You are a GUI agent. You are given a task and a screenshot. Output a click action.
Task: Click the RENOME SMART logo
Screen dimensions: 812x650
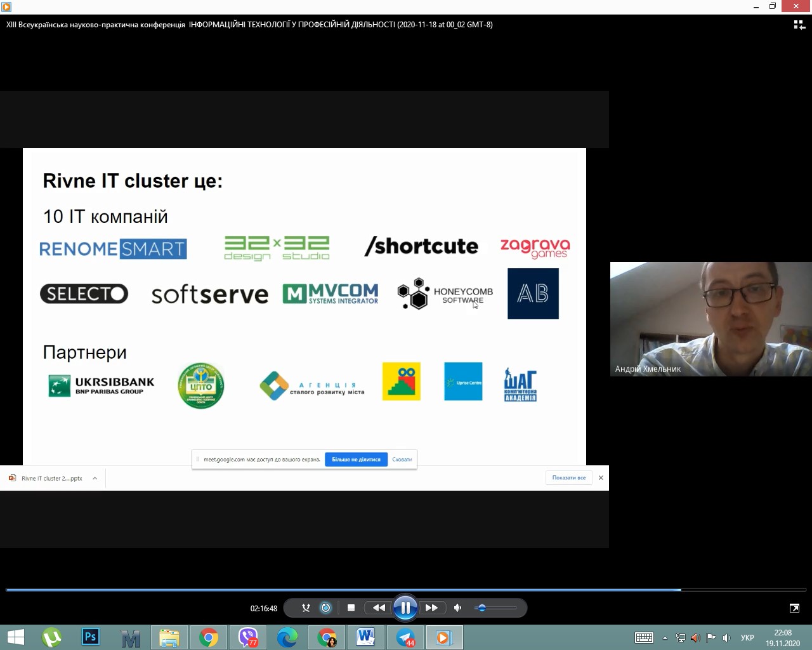click(x=113, y=248)
